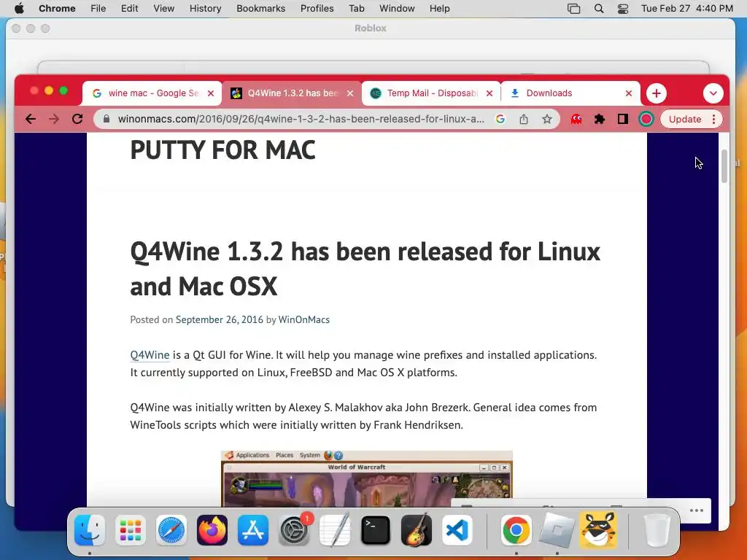Close the Q4Wine tab
The image size is (747, 560).
tap(350, 93)
